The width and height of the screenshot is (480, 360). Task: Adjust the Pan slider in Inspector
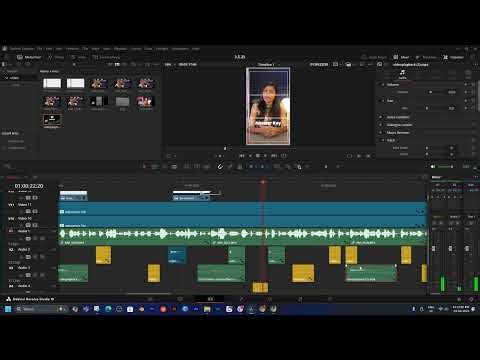pyautogui.click(x=427, y=108)
